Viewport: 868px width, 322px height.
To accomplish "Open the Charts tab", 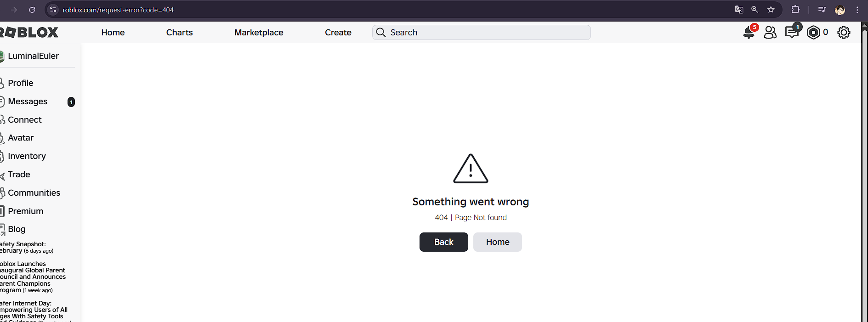I will coord(179,33).
